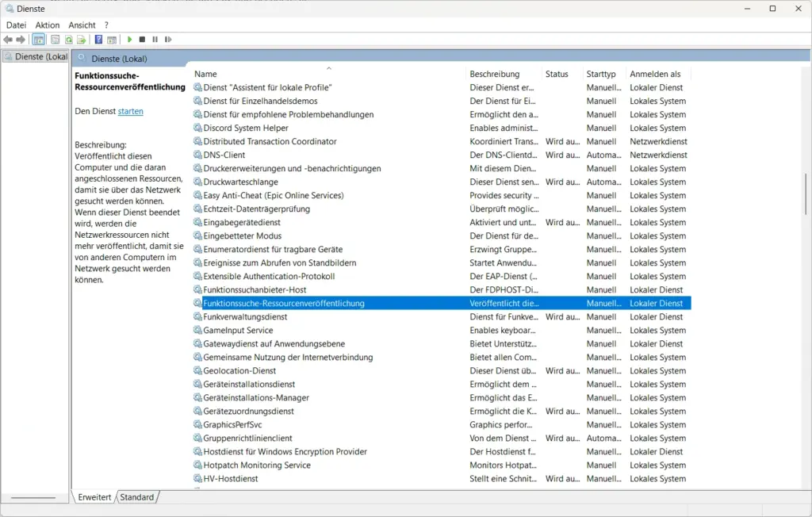
Task: Click the gear icon of Eingebetteter Modus
Action: tap(197, 236)
